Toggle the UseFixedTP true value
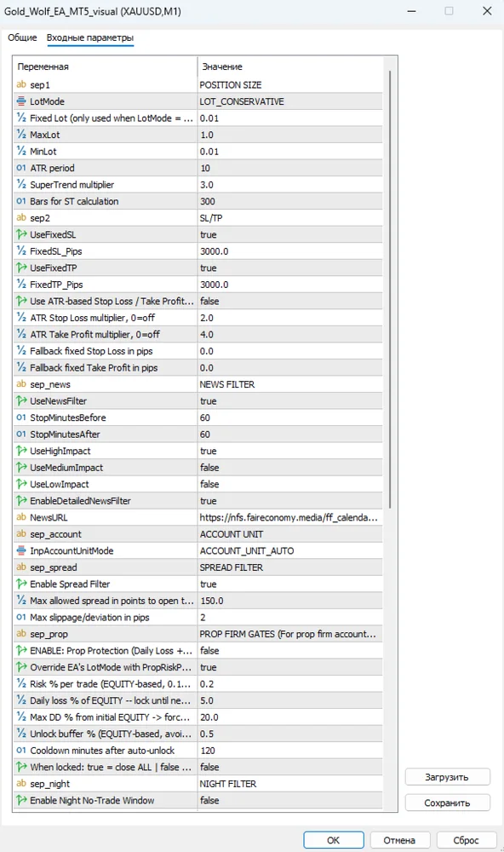 point(290,268)
